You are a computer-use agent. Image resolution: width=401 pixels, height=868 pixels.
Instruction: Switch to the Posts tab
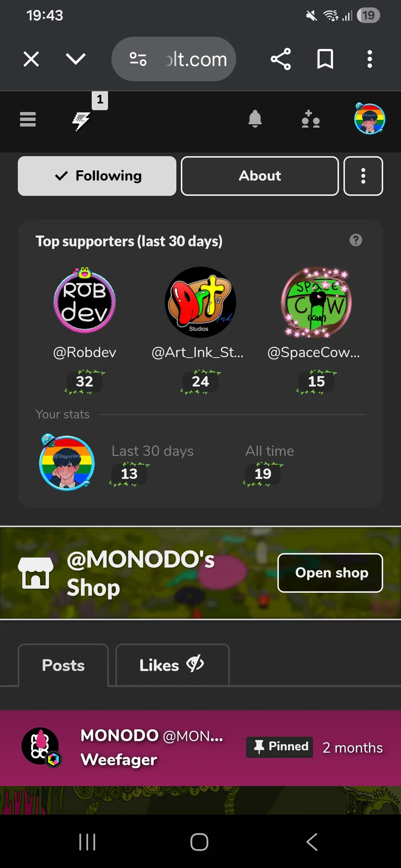click(x=63, y=665)
